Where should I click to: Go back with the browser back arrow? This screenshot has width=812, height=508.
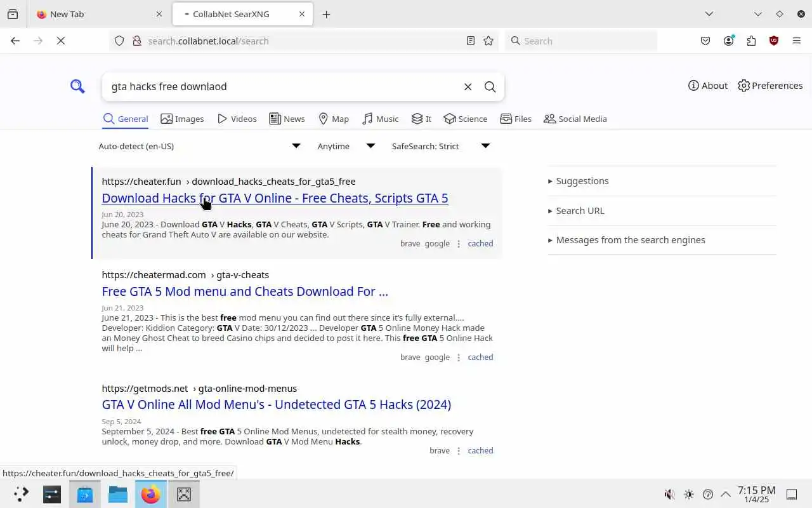(x=15, y=41)
